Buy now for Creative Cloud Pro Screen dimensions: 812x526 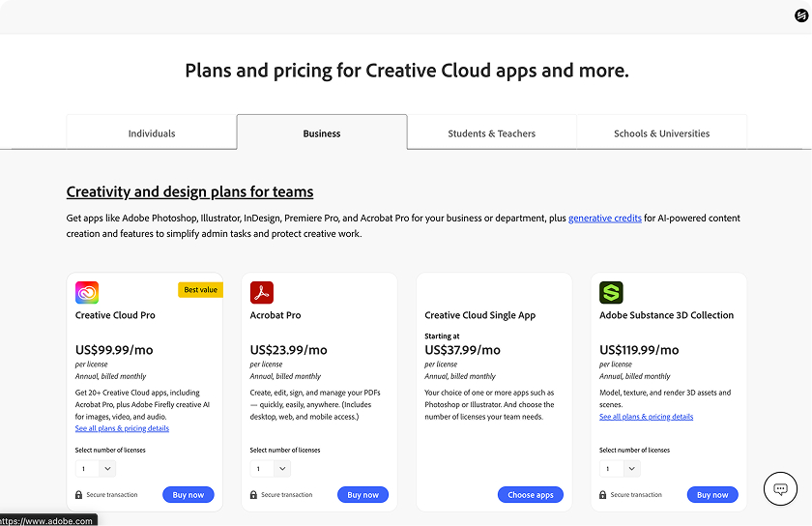188,494
